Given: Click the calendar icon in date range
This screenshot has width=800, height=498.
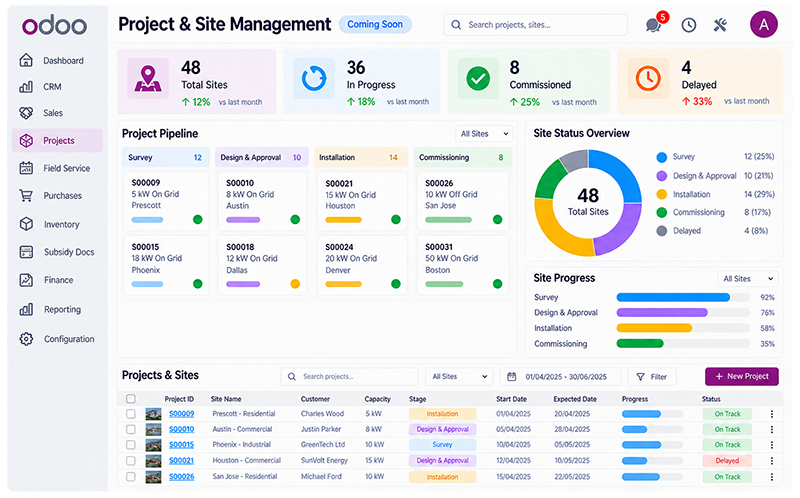Looking at the screenshot, I should coord(511,377).
